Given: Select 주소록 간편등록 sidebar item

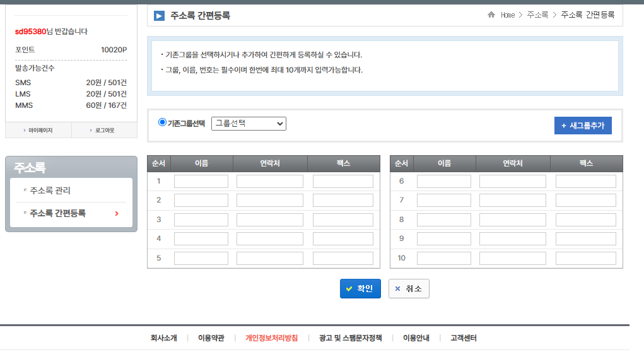Looking at the screenshot, I should pyautogui.click(x=57, y=213).
